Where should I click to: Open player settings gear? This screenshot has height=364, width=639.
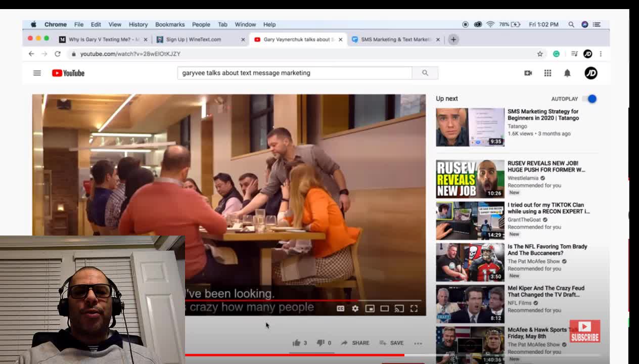pos(355,308)
